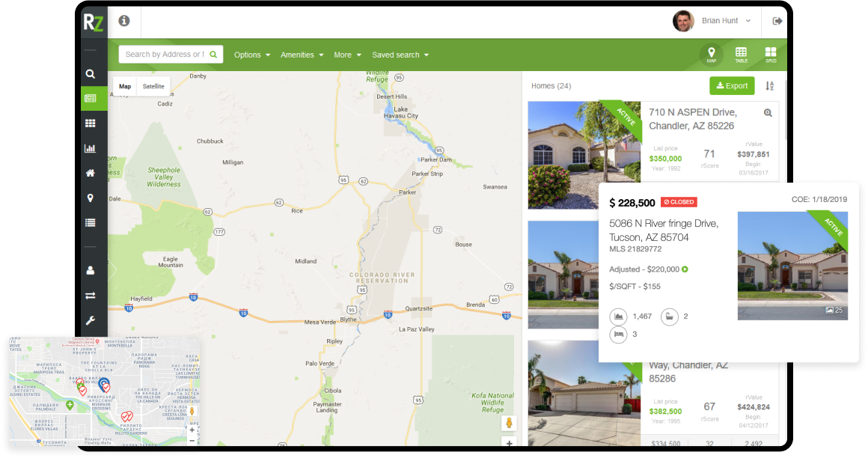This screenshot has width=868, height=458.
Task: Open the third listing garage house photo
Action: pos(584,394)
